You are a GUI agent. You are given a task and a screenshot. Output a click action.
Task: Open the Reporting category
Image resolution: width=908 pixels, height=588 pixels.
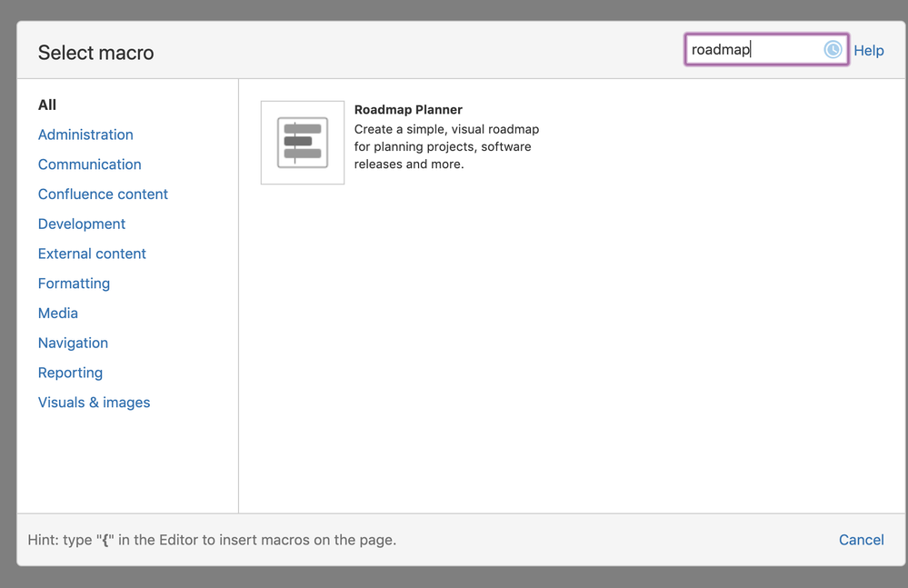[x=71, y=373]
